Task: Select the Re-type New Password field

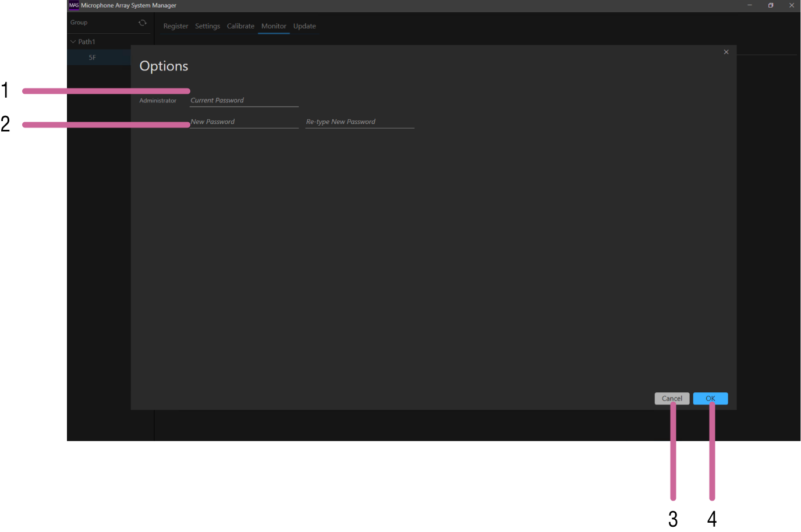Action: tap(359, 122)
